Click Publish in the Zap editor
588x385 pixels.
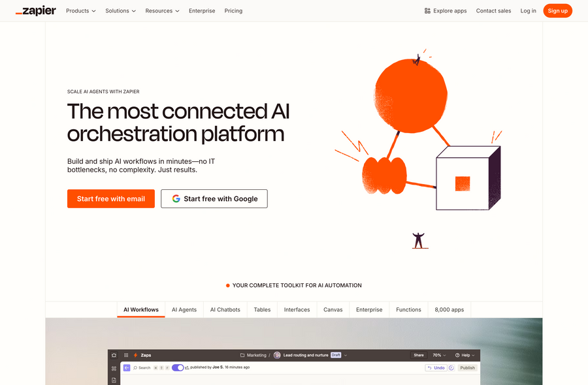tap(467, 367)
